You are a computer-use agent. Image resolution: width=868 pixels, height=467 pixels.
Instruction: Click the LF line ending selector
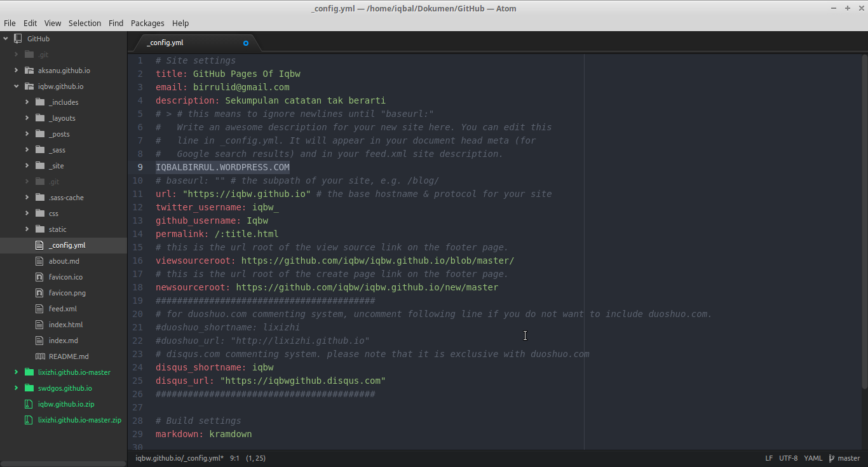point(769,458)
